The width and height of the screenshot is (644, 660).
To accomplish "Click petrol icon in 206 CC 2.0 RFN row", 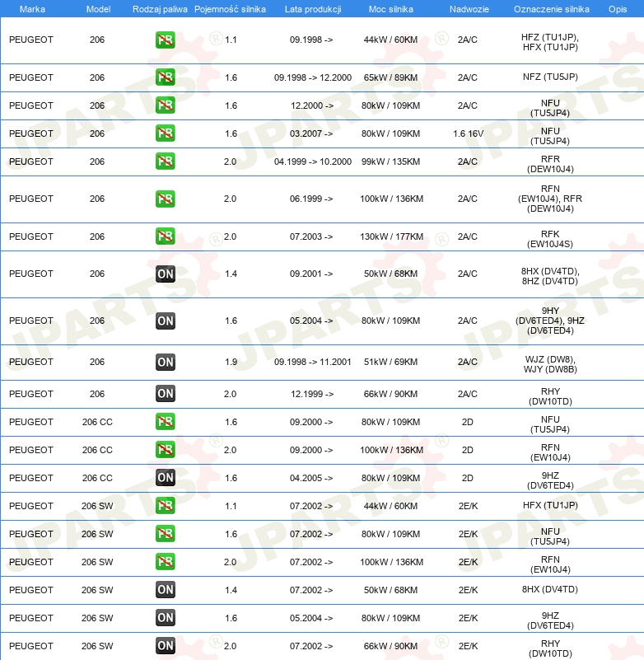I will 166,450.
